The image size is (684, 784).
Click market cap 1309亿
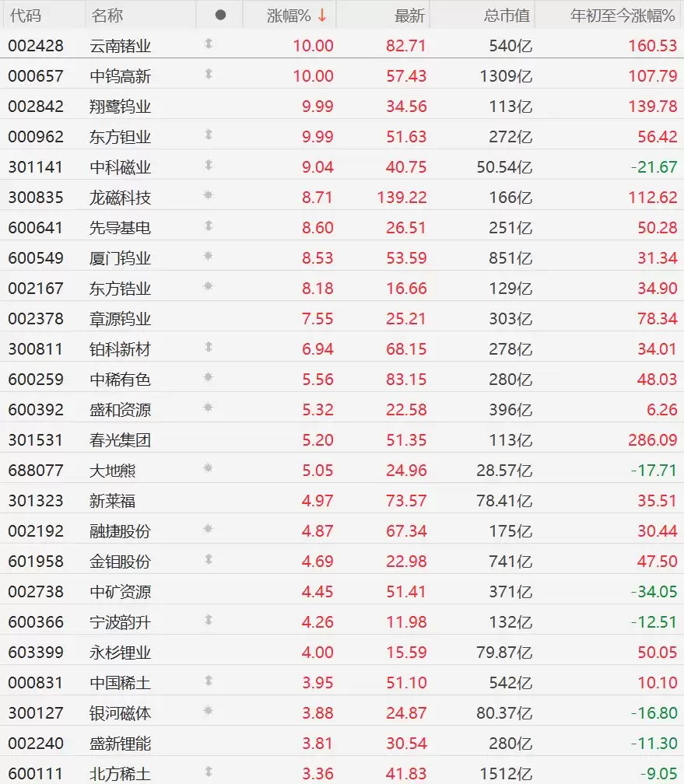(506, 76)
